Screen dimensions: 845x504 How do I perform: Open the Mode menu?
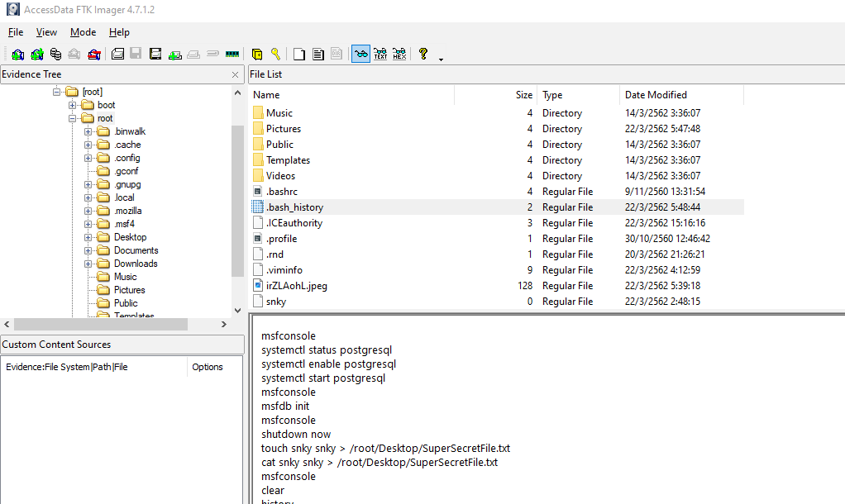pyautogui.click(x=83, y=32)
